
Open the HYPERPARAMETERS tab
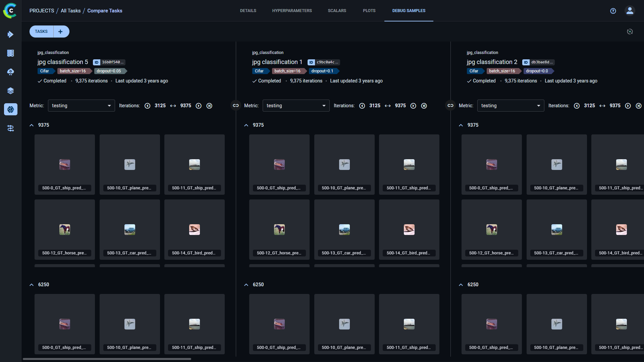click(x=292, y=10)
